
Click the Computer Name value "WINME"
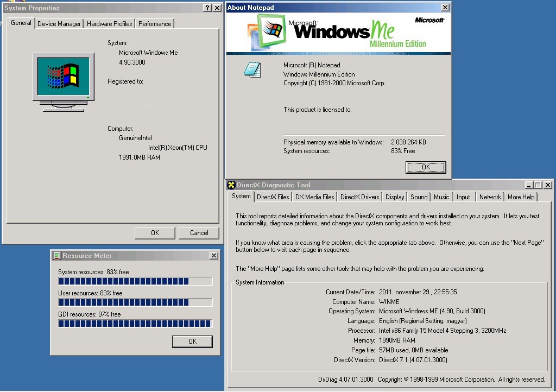tap(389, 302)
